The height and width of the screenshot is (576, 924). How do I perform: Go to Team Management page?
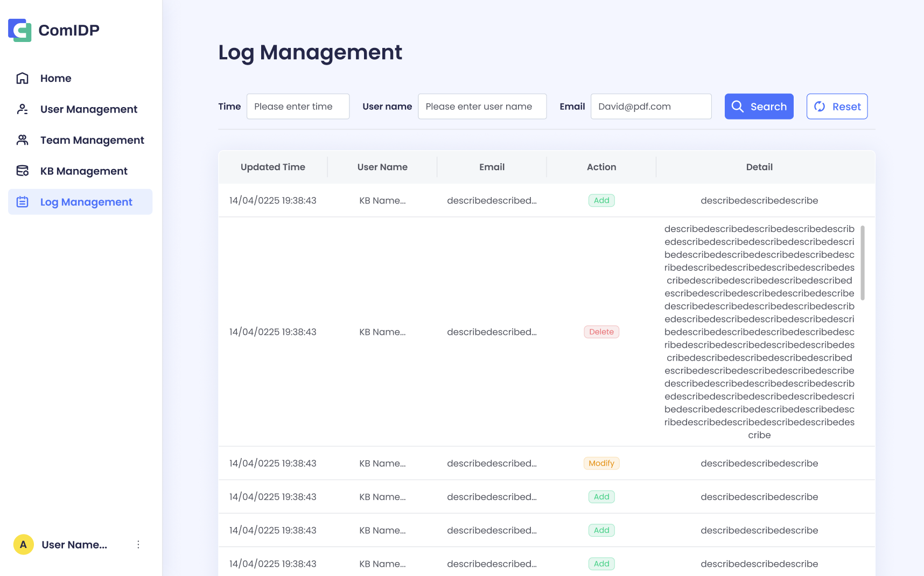(x=92, y=140)
